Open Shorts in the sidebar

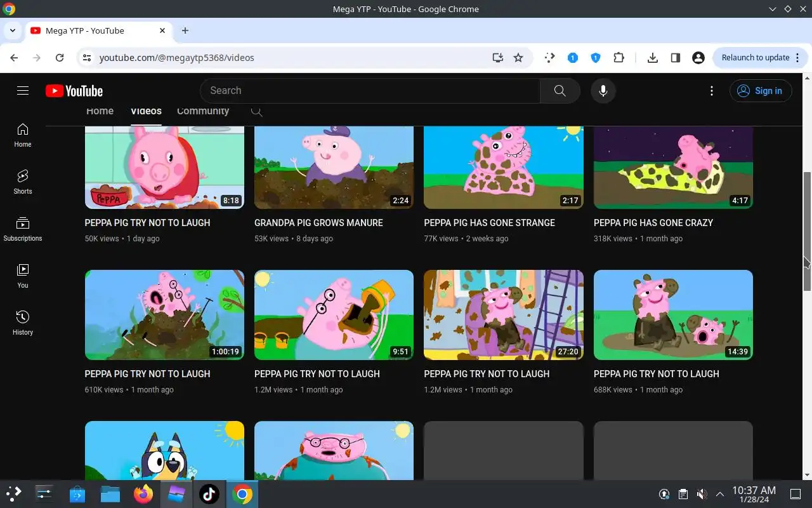click(x=23, y=182)
